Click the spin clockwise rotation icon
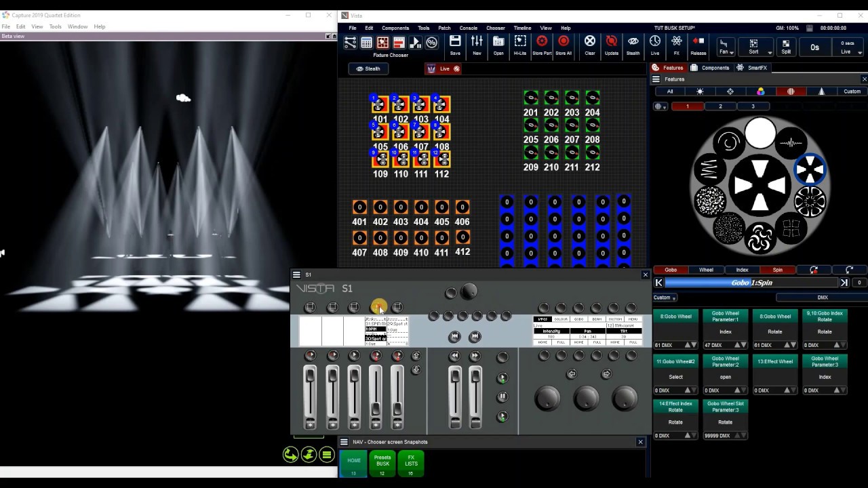 click(x=849, y=270)
